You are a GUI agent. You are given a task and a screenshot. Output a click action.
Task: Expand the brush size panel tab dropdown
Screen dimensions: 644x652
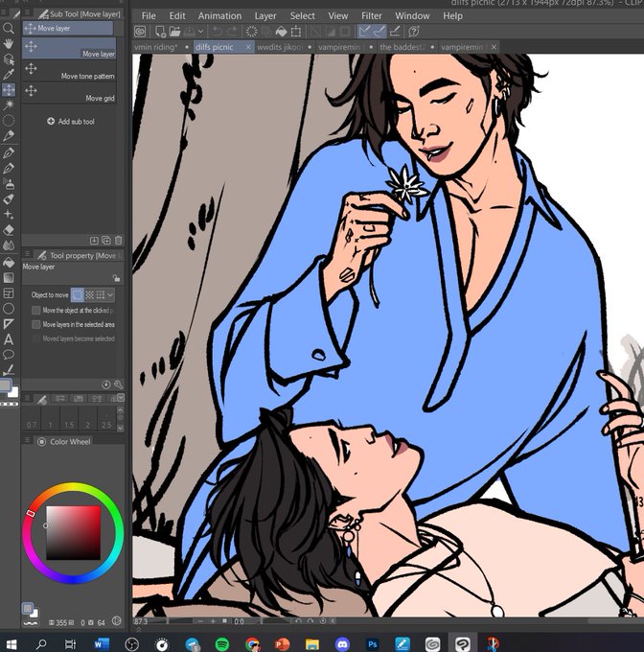pyautogui.click(x=121, y=398)
